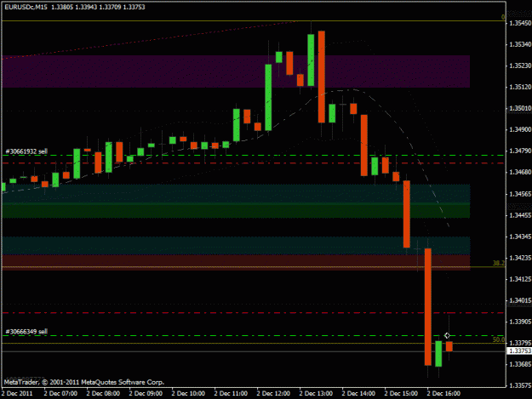Click the 1.35230 price axis label

pos(520,66)
